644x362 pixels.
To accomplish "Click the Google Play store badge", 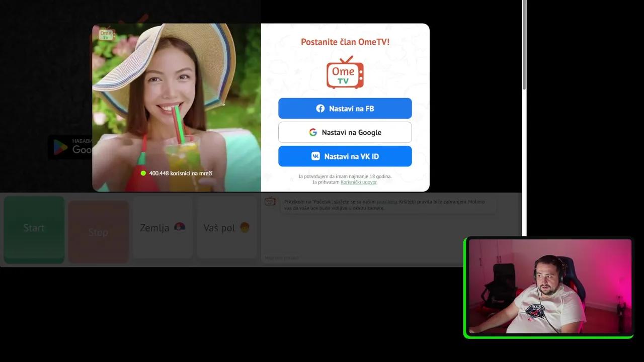I will 70,147.
